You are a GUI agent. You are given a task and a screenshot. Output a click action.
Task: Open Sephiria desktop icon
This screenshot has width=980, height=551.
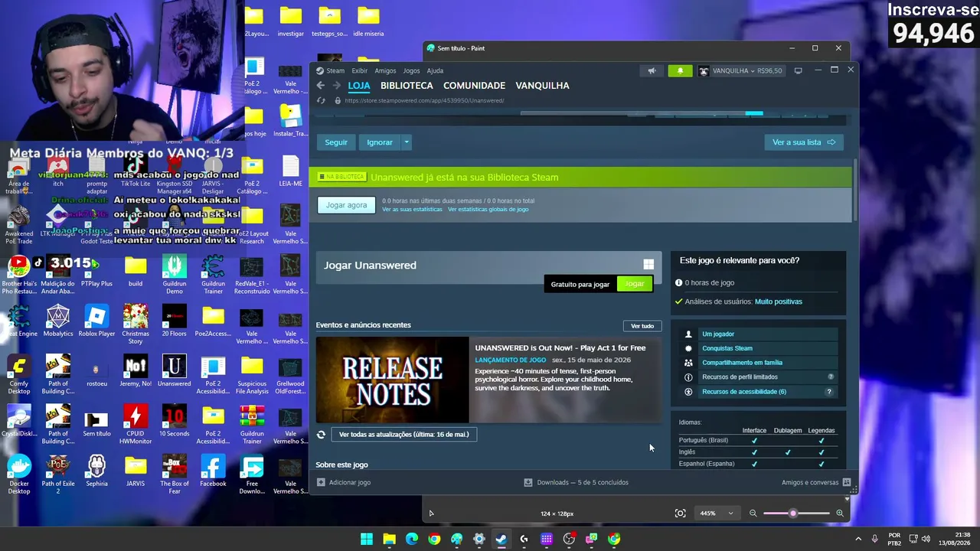pyautogui.click(x=96, y=471)
